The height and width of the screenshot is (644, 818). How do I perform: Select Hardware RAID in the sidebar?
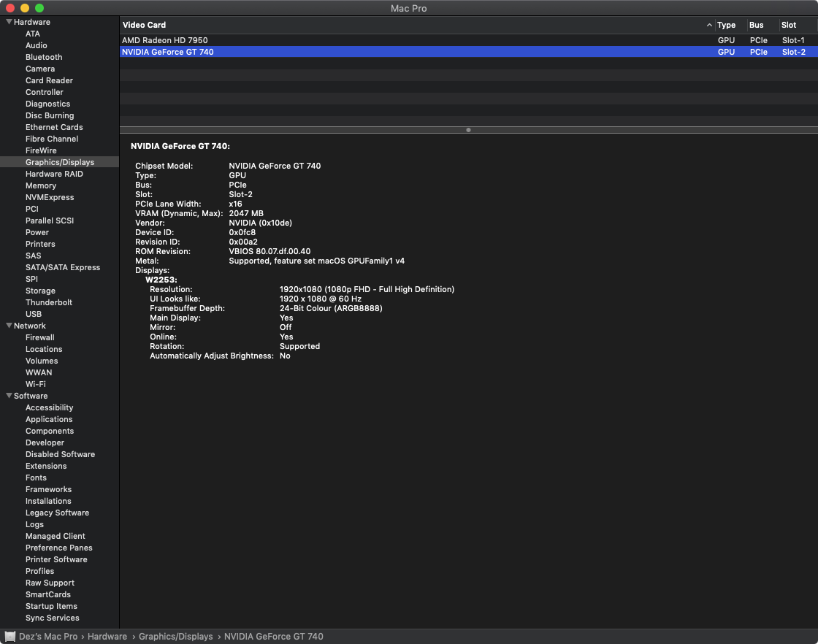[54, 174]
